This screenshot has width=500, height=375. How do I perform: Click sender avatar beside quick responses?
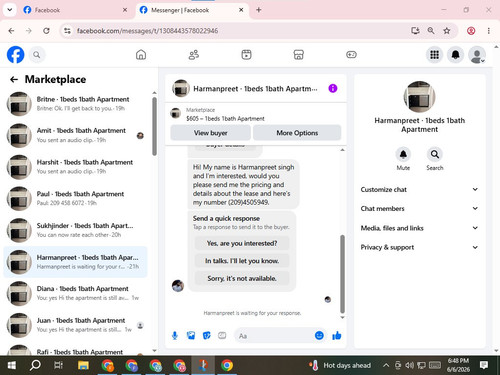(x=178, y=286)
